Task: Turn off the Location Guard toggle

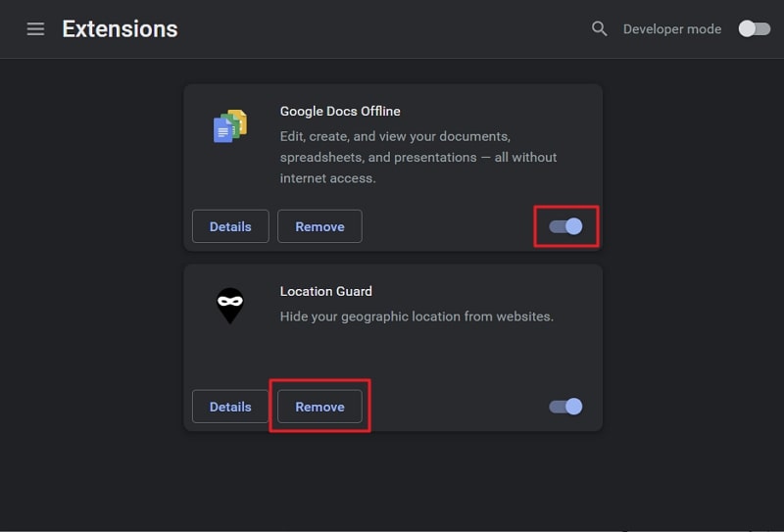Action: click(566, 407)
